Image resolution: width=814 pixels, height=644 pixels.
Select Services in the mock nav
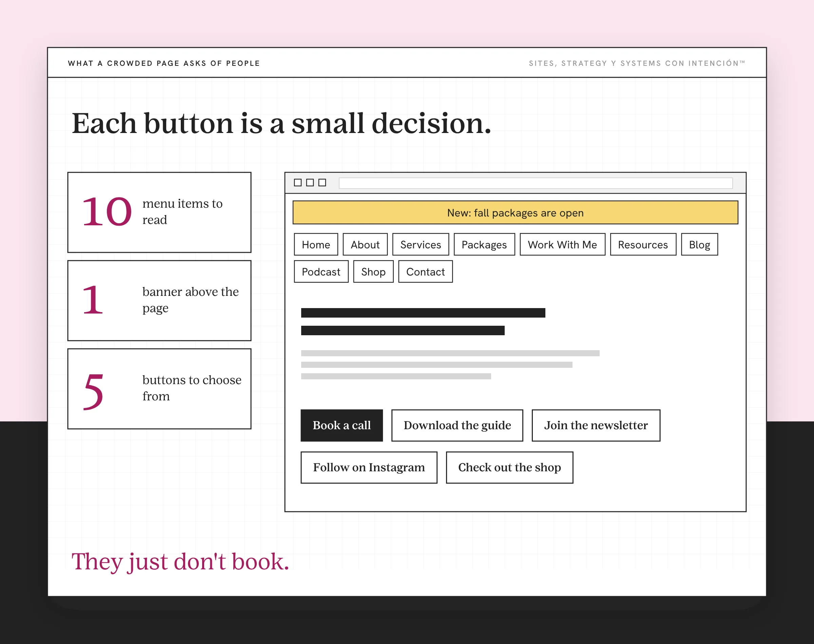[x=421, y=244]
